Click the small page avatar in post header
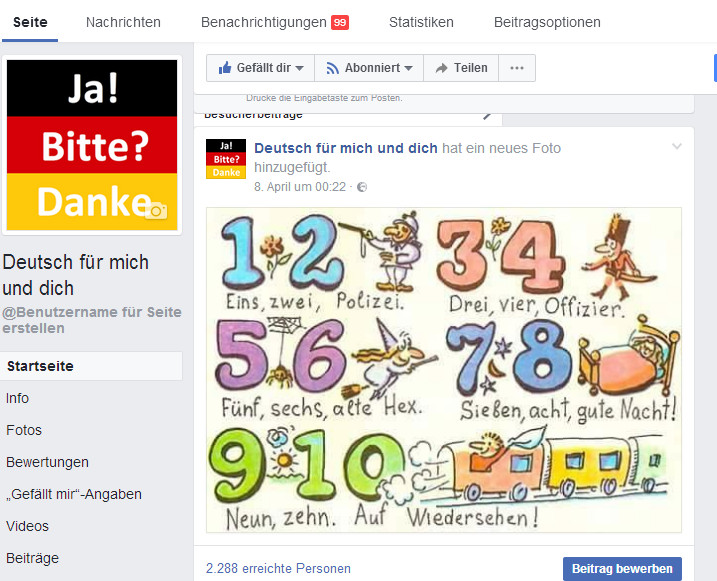Screen dimensions: 717x581 pos(226,159)
